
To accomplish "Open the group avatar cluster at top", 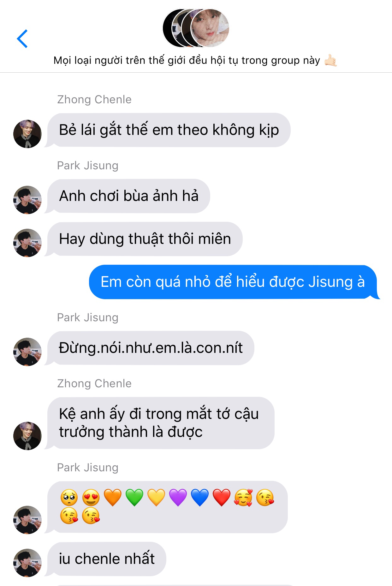I will [196, 28].
